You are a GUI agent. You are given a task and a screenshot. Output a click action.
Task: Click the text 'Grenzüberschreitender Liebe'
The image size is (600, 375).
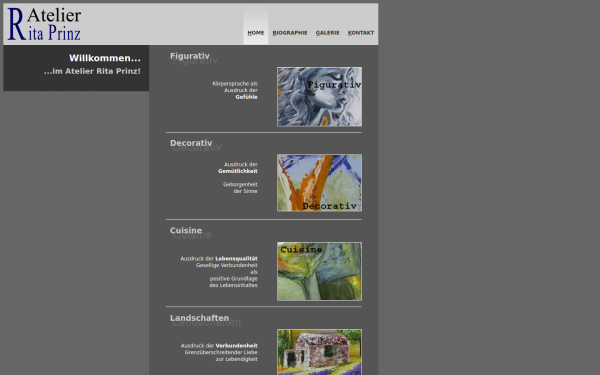tap(221, 352)
